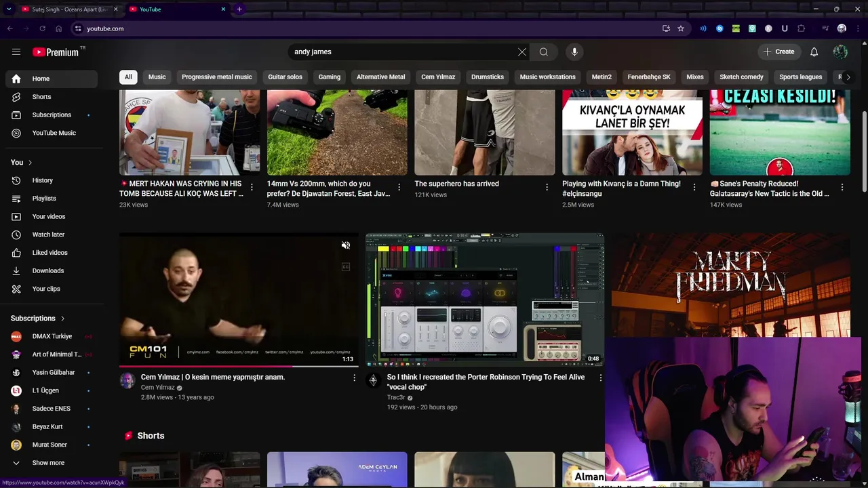Image resolution: width=868 pixels, height=488 pixels.
Task: Open options for Porter Robinson vocal chop video
Action: pyautogui.click(x=600, y=378)
